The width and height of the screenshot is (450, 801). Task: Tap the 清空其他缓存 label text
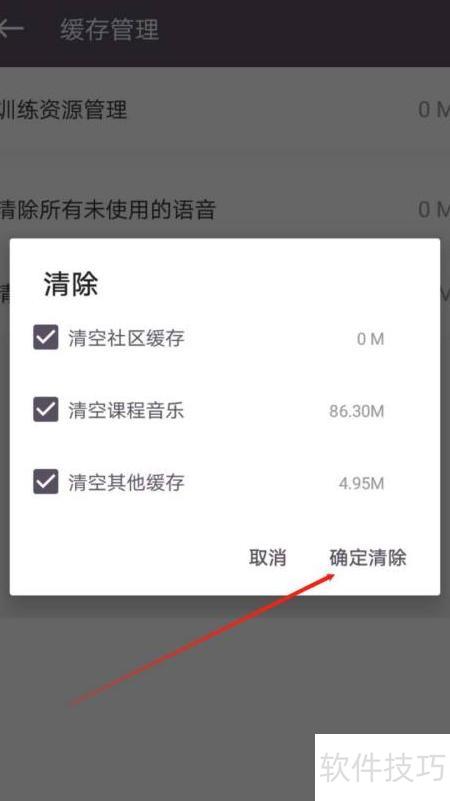pyautogui.click(x=126, y=482)
